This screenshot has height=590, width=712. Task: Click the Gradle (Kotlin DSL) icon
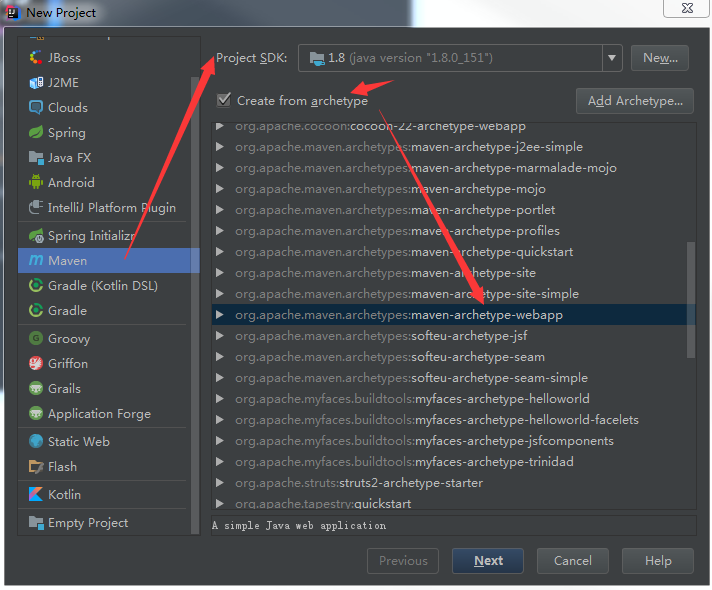pos(36,286)
